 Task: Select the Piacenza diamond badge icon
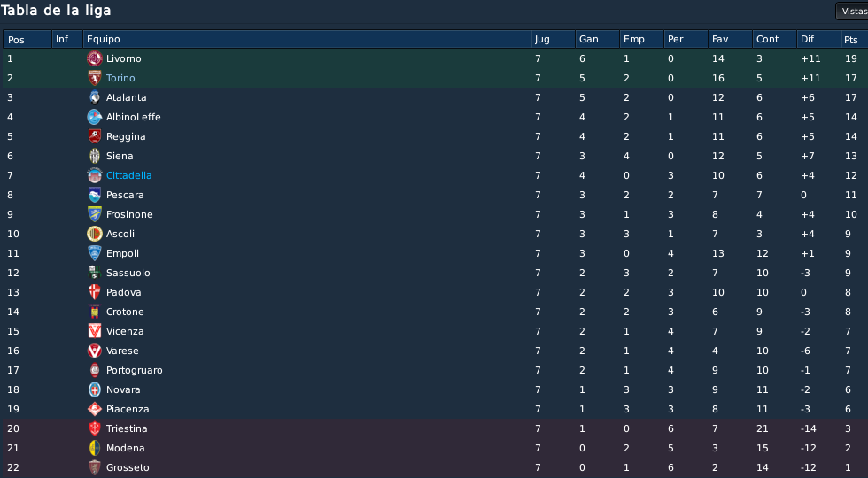(x=95, y=409)
